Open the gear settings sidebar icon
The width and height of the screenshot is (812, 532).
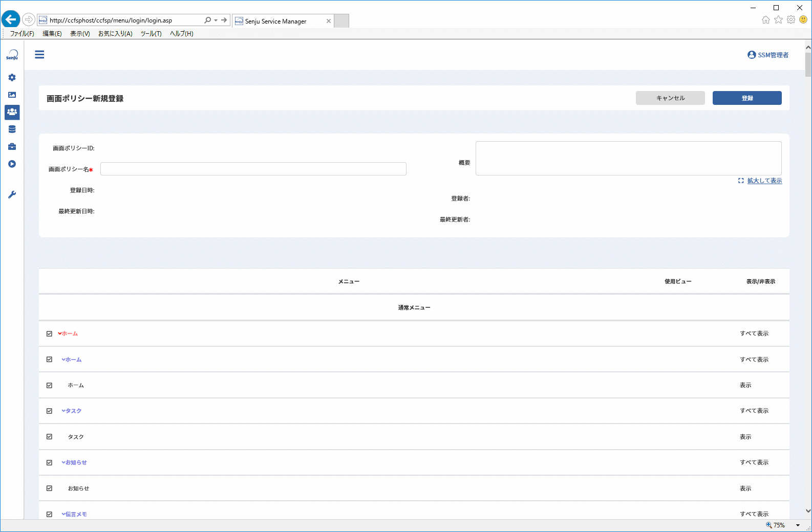pos(12,77)
